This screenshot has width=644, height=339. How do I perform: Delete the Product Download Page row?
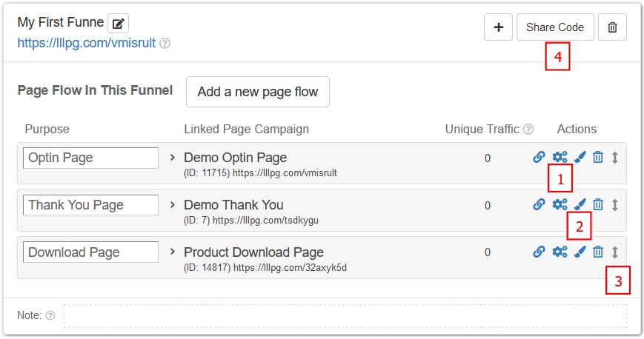598,252
